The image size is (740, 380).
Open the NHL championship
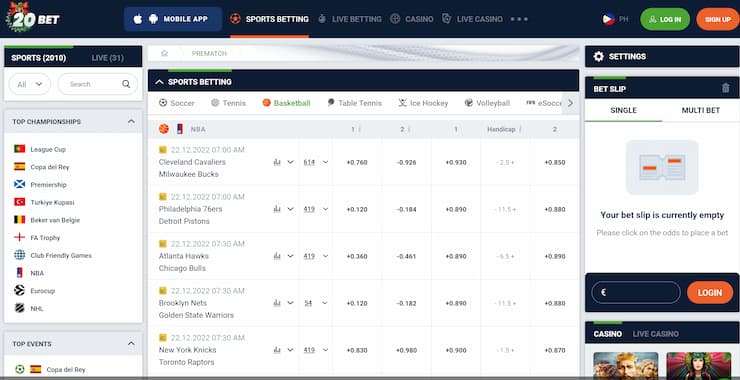click(29, 308)
